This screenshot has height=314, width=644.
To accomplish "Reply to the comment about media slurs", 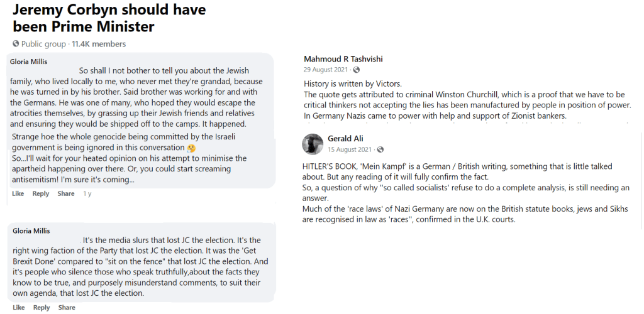I will point(41,308).
